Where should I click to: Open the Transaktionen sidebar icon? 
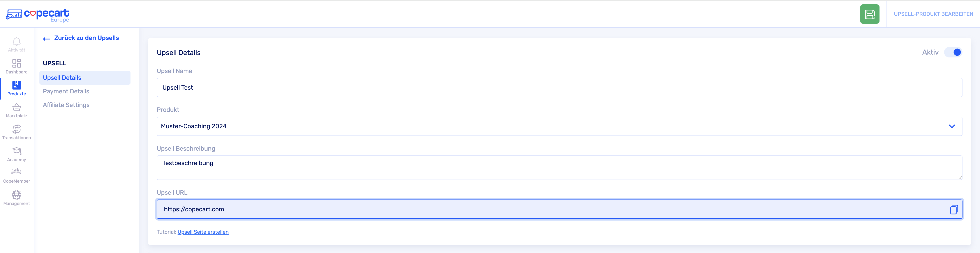[x=16, y=130]
